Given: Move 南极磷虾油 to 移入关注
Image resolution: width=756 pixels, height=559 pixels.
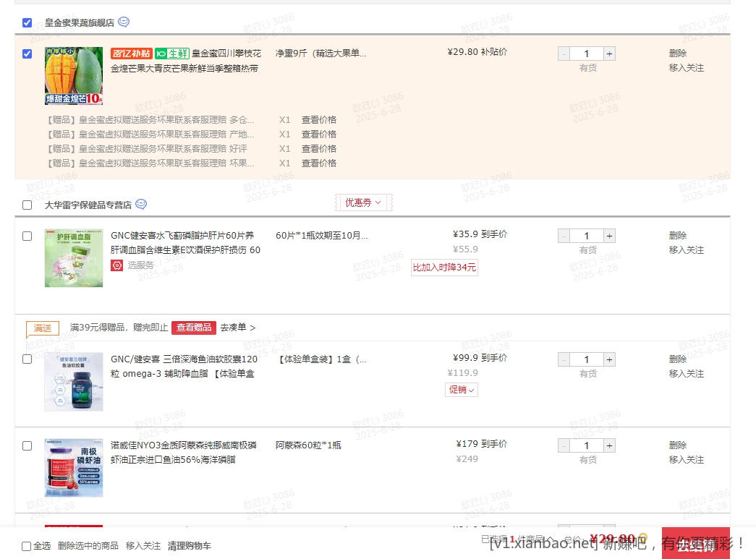Looking at the screenshot, I should click(x=686, y=459).
